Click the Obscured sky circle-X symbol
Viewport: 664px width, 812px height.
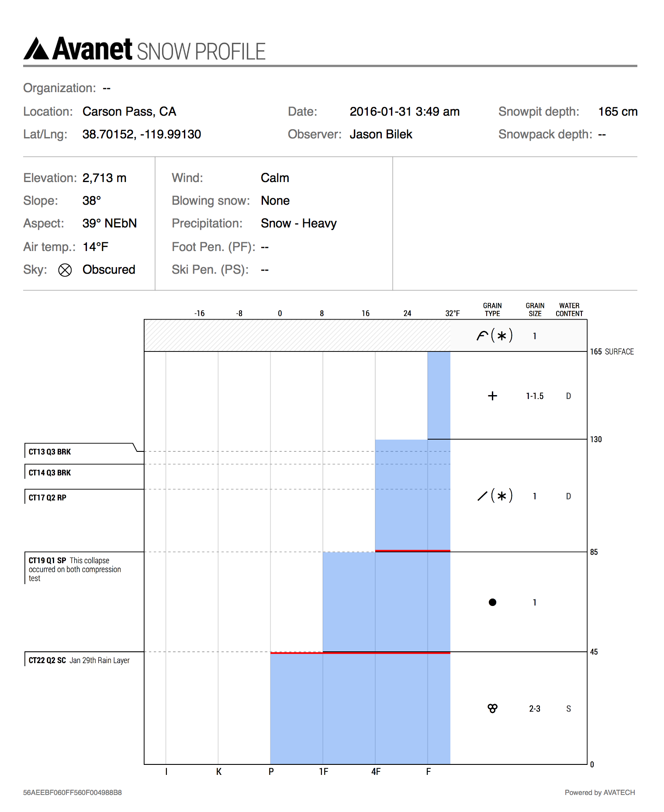(x=65, y=270)
